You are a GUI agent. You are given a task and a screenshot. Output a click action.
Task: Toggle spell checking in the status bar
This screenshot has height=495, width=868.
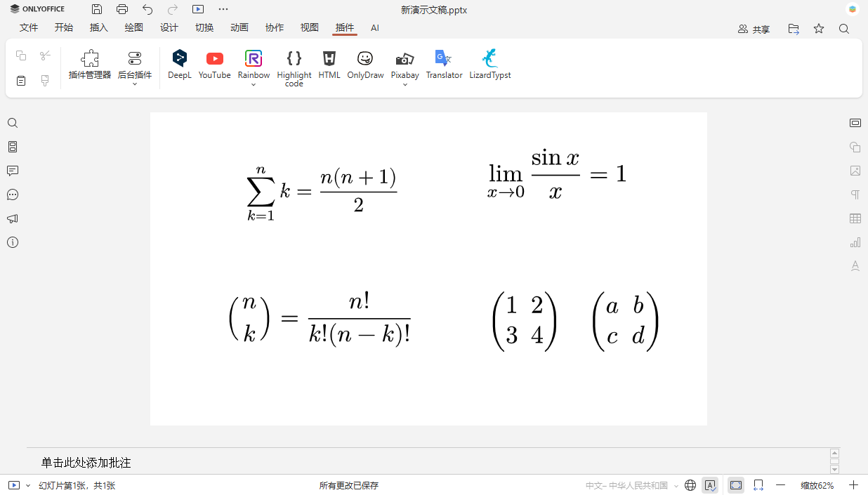point(710,485)
